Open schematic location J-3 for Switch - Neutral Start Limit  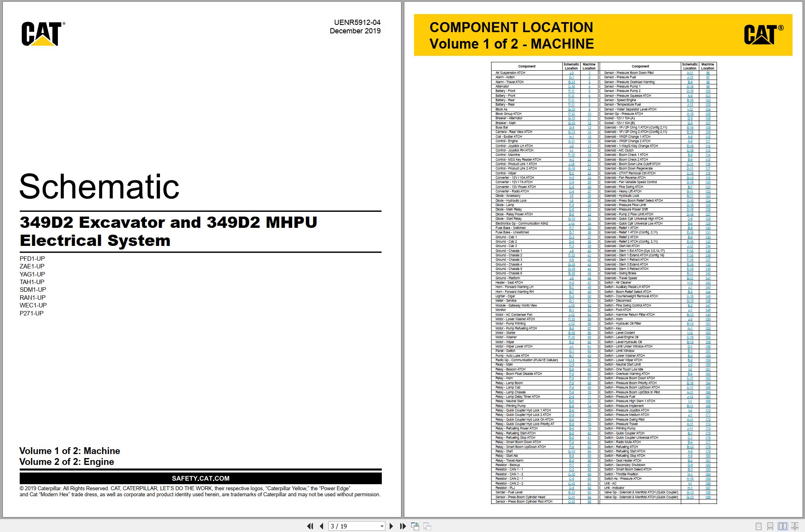click(690, 364)
